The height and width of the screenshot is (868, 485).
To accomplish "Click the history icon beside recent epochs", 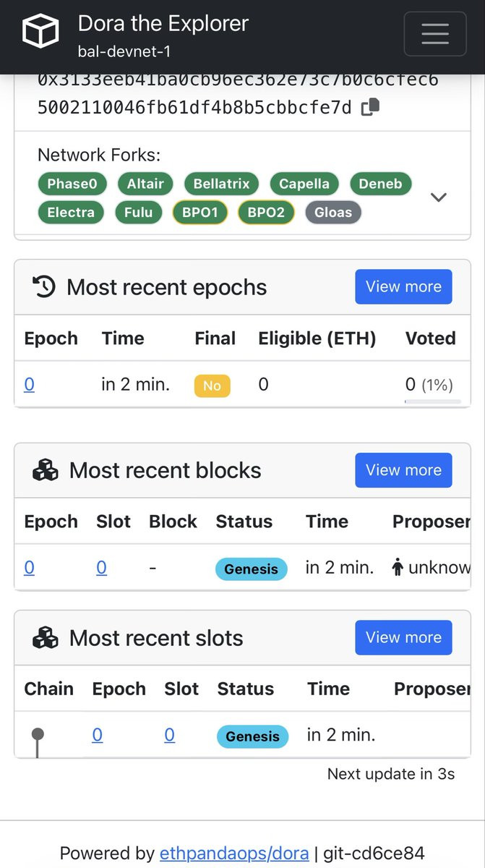I will (x=44, y=287).
